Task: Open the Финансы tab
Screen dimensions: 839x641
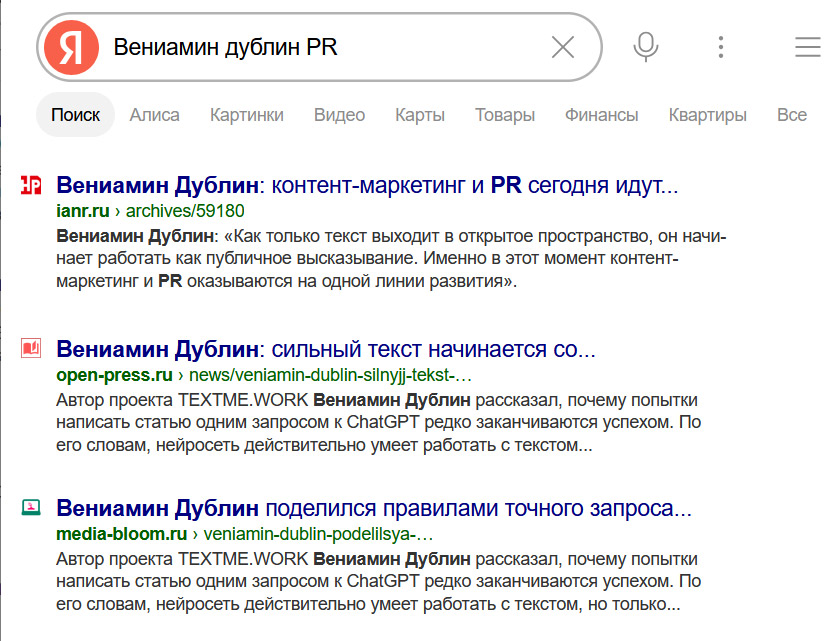Action: click(601, 115)
